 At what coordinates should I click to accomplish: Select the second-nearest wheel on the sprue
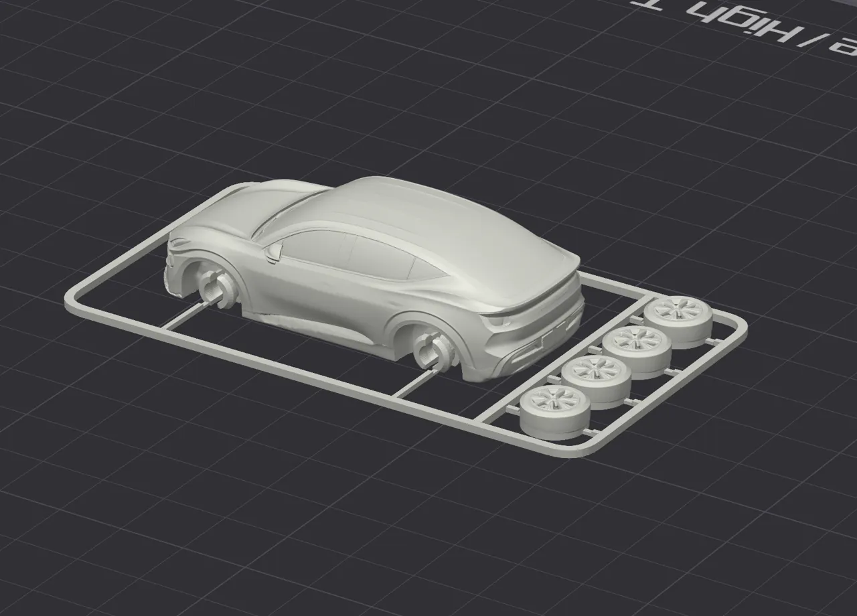pos(596,381)
